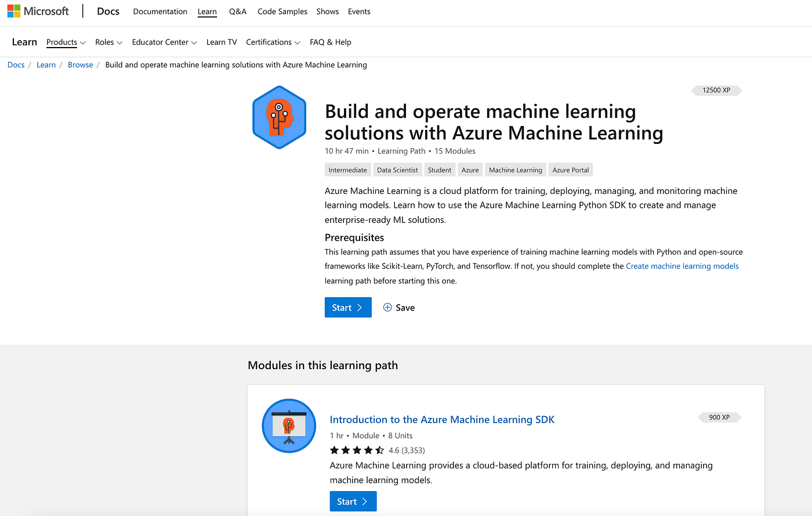Click the plus icon next to Save
Image resolution: width=812 pixels, height=516 pixels.
tap(387, 308)
